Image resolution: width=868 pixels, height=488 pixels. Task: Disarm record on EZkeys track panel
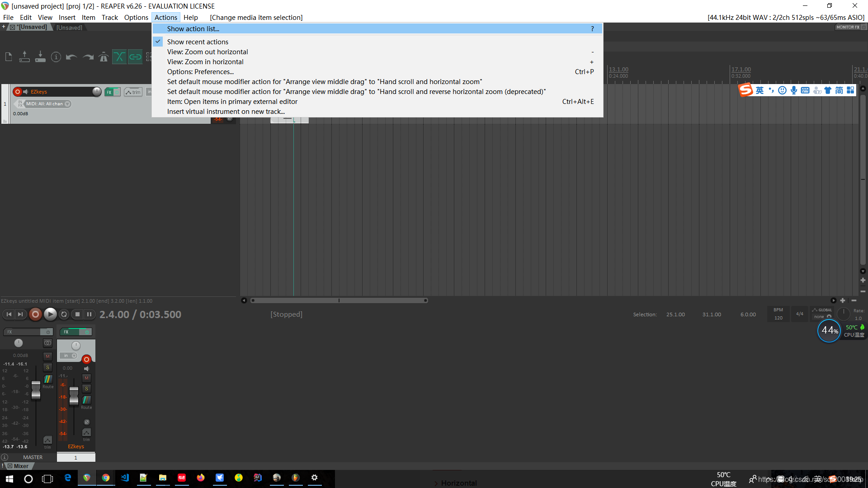18,92
